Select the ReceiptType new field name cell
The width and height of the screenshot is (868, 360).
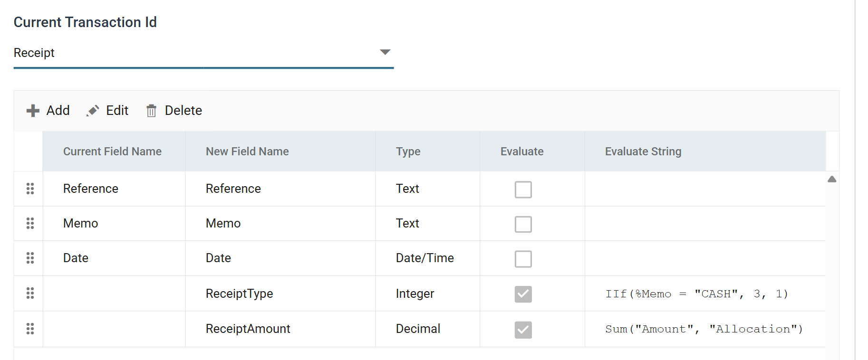point(280,294)
